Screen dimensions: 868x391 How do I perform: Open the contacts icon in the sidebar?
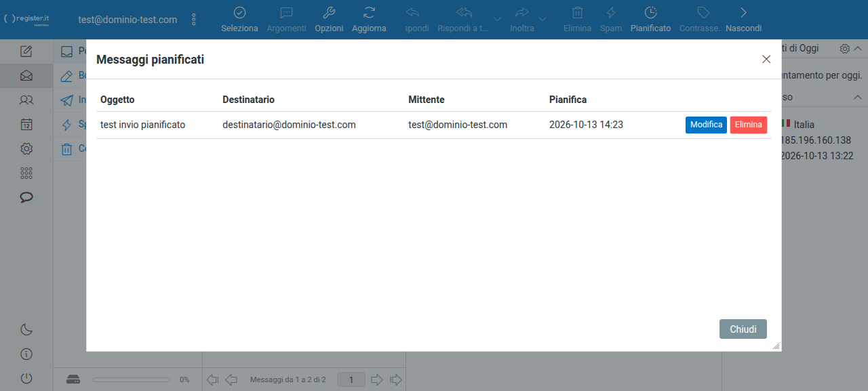point(26,100)
